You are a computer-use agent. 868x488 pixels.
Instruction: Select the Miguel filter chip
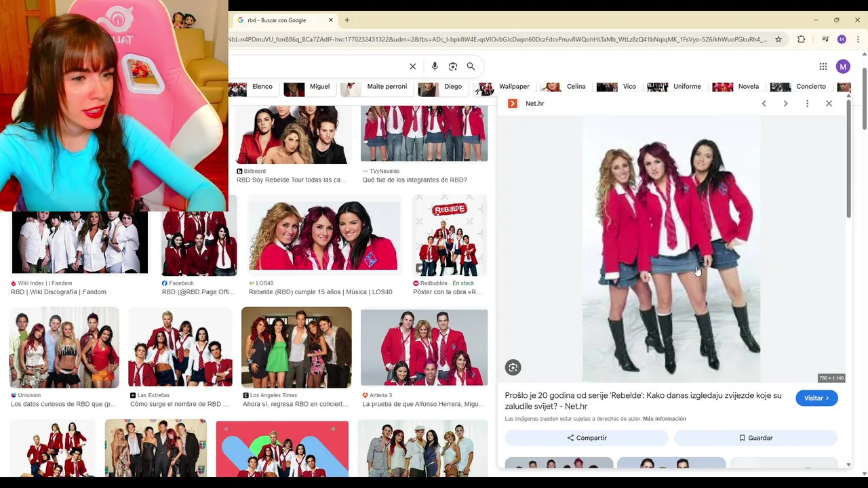pyautogui.click(x=309, y=87)
